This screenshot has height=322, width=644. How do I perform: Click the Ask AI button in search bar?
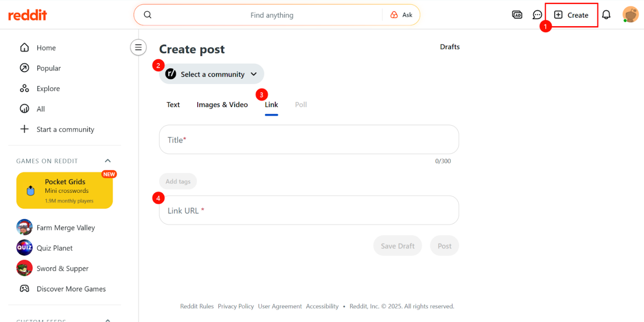click(401, 15)
